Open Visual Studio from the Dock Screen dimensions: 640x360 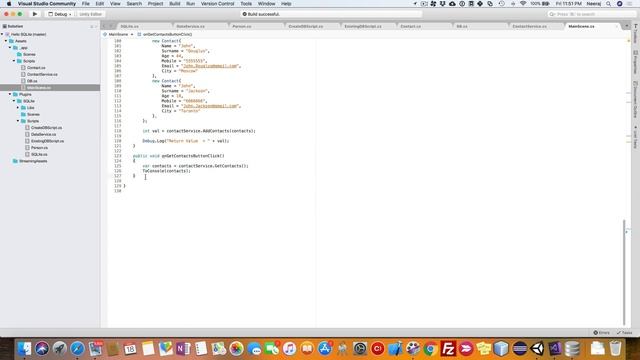tap(555, 349)
